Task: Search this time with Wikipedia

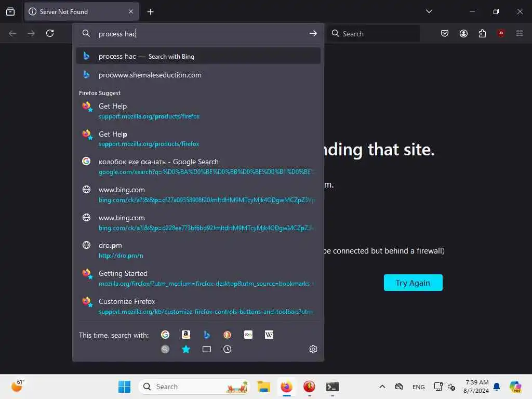Action: [269, 335]
